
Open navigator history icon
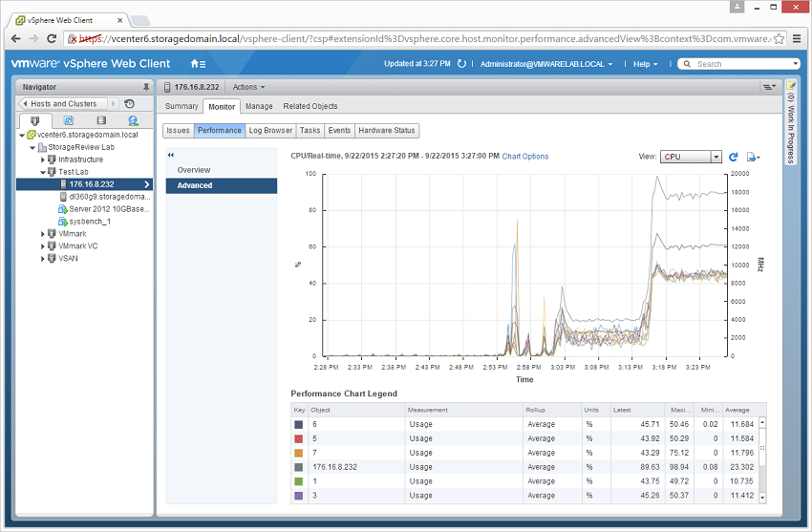(x=130, y=103)
